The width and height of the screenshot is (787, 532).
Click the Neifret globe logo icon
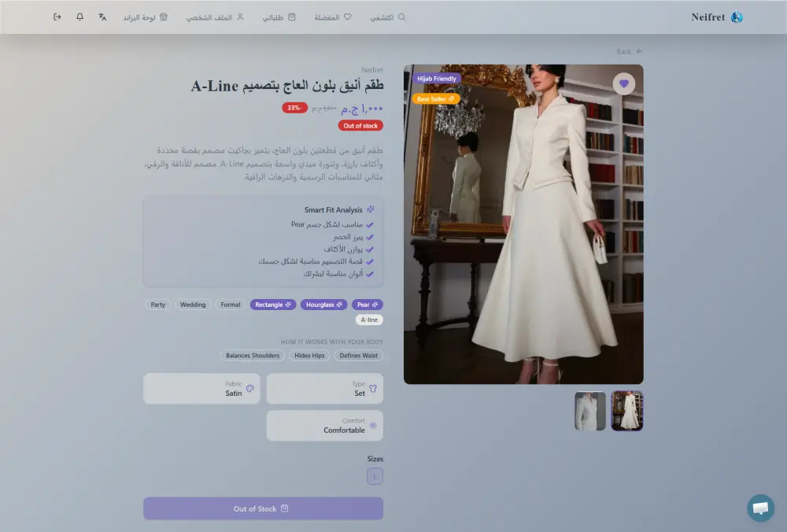[x=737, y=17]
